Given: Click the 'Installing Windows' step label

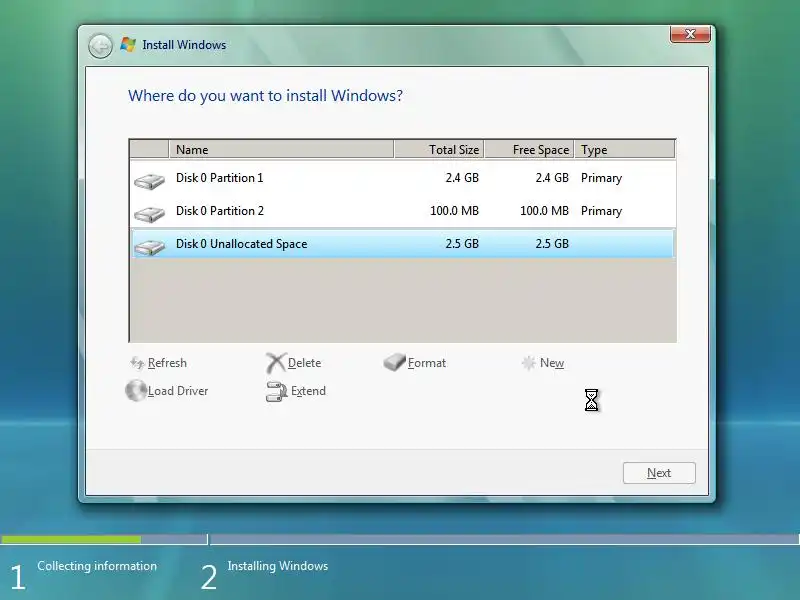Looking at the screenshot, I should point(278,566).
